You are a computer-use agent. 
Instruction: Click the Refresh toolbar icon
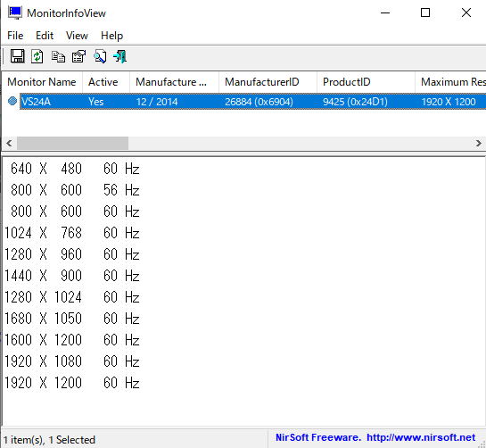[x=37, y=56]
